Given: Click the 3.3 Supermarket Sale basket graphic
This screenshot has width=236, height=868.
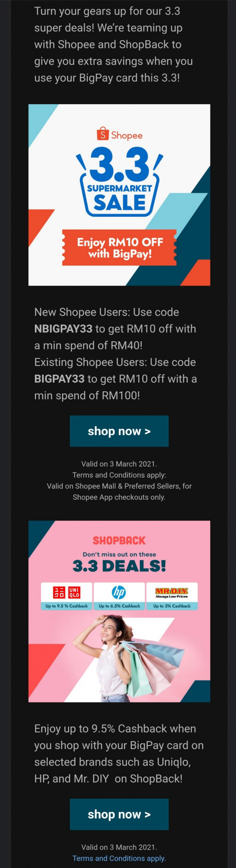Looking at the screenshot, I should pyautogui.click(x=119, y=181).
